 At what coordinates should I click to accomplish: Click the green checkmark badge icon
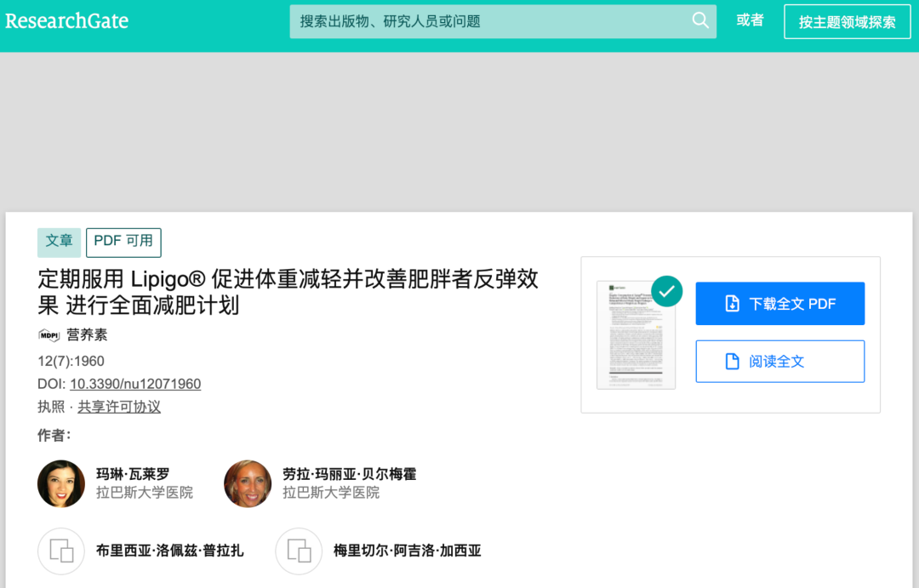[667, 291]
